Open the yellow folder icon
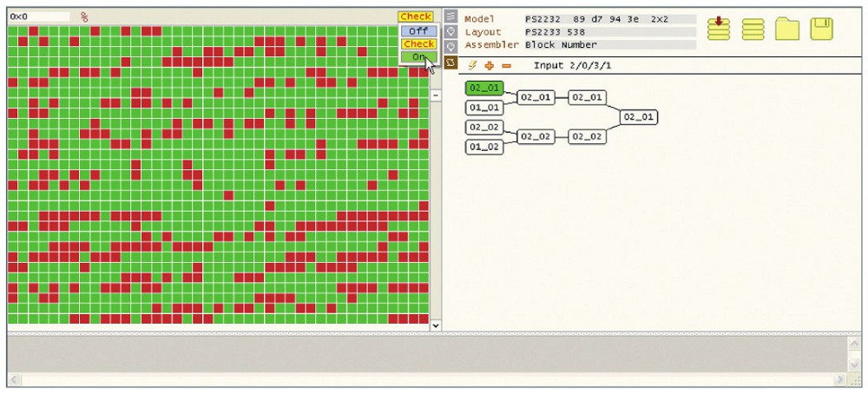The image size is (868, 394). 787,29
